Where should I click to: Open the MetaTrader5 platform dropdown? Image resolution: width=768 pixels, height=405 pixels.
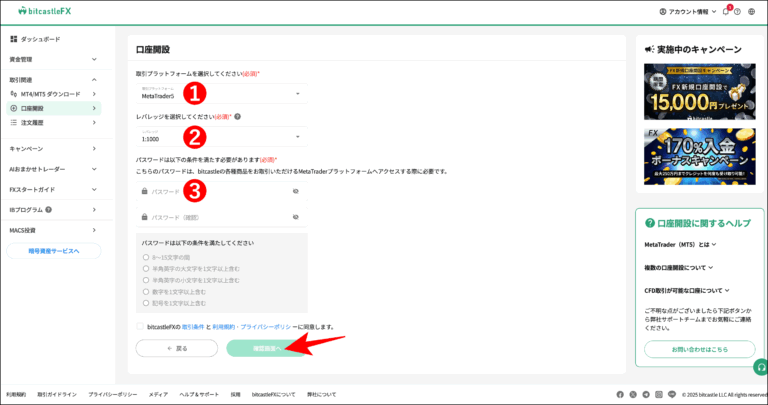pyautogui.click(x=222, y=94)
